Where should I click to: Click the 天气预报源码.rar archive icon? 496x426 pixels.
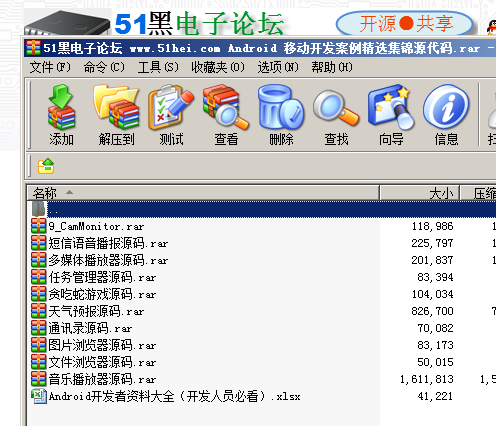coord(38,311)
